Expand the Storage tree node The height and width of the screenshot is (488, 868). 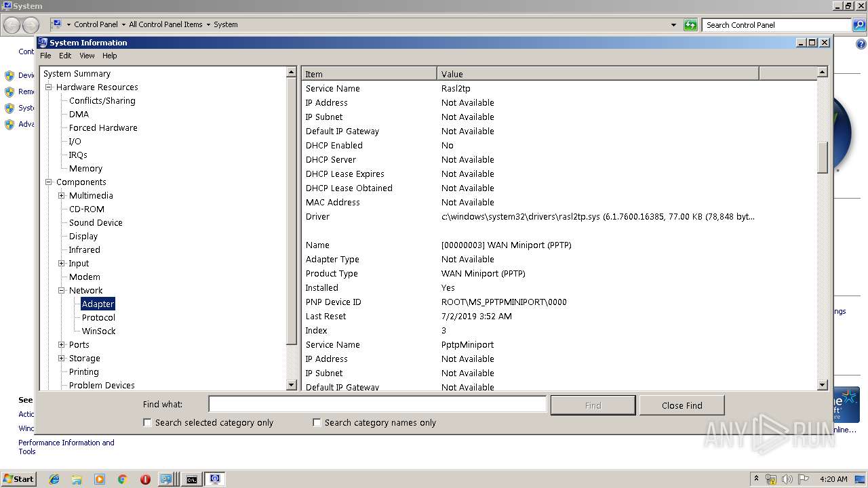pos(62,358)
